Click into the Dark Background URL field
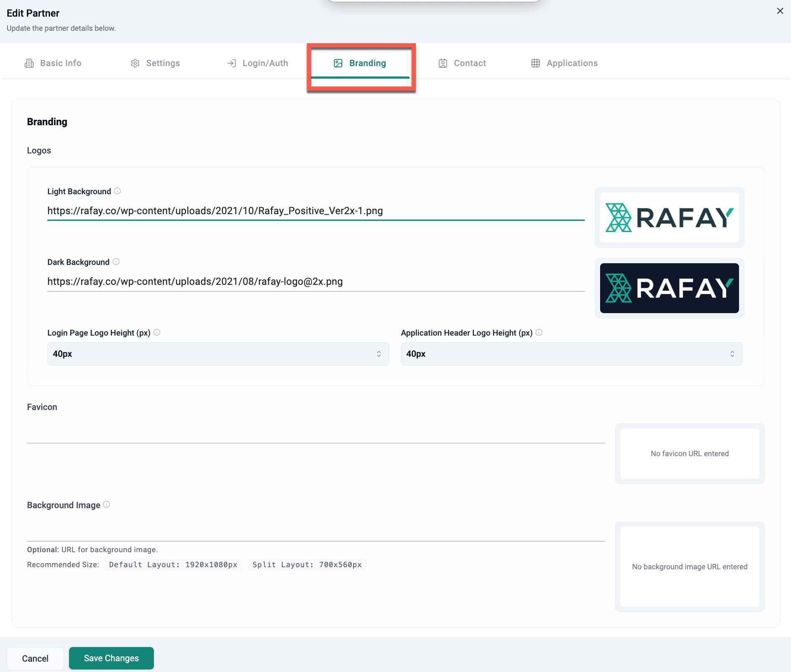The width and height of the screenshot is (791, 672). (316, 282)
